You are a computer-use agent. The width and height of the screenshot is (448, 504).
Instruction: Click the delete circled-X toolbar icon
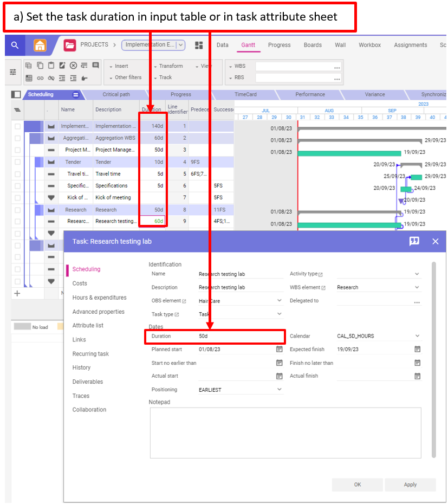[x=73, y=66]
